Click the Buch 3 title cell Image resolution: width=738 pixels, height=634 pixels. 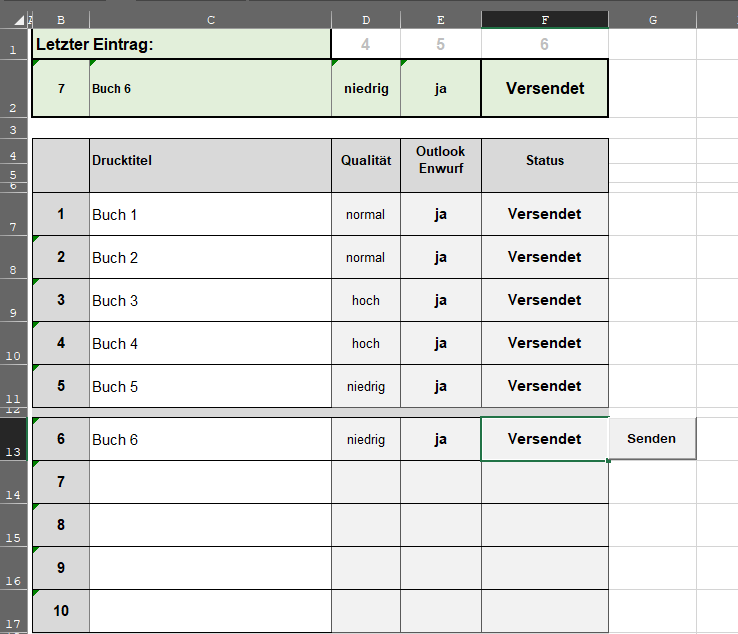point(210,300)
